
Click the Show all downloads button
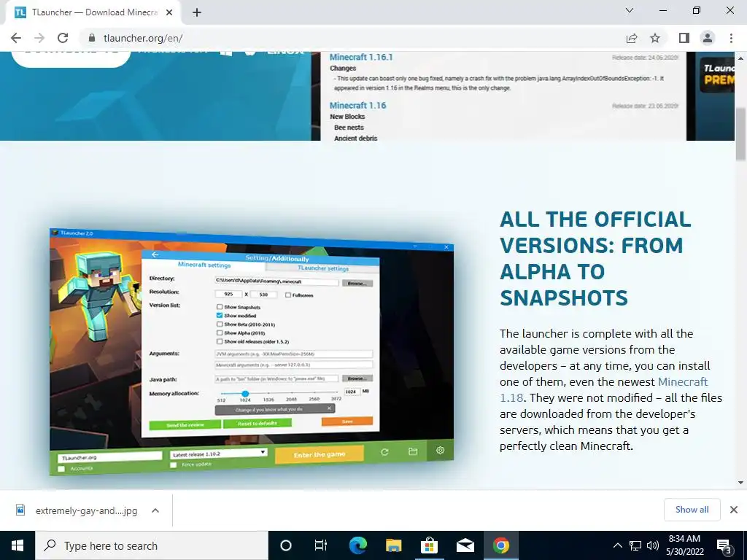click(692, 510)
